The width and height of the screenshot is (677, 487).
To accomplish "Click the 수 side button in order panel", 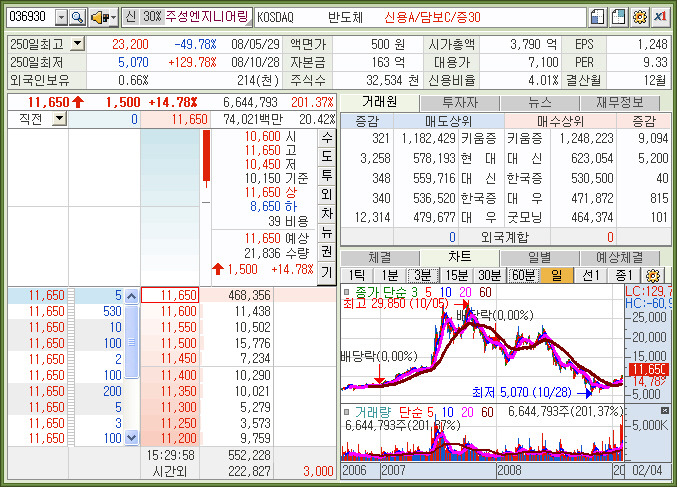I will pos(326,138).
